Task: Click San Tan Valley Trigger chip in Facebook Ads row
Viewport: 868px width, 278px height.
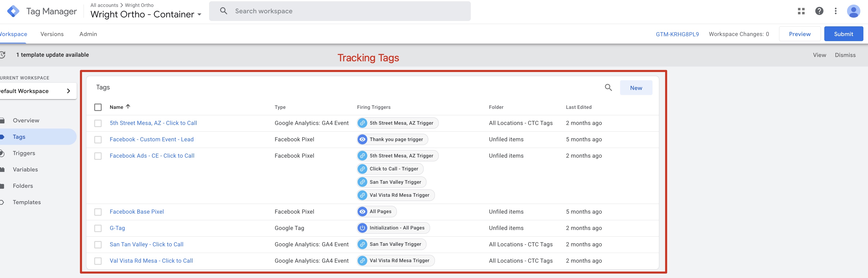Action: pyautogui.click(x=392, y=182)
